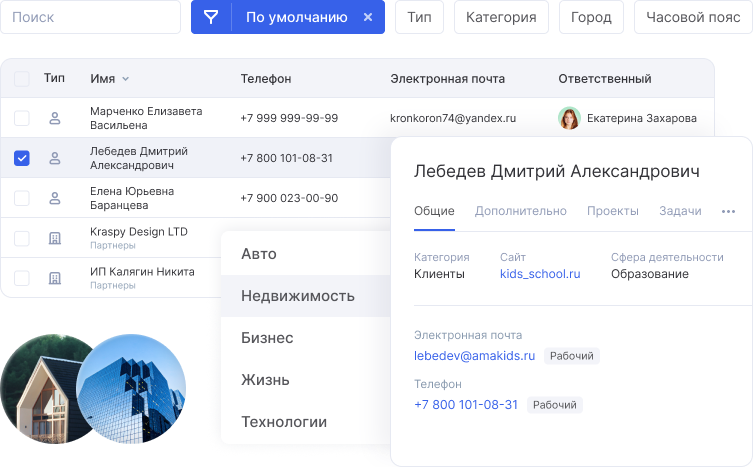
Task: Open the Категория filter dropdown
Action: coord(501,17)
